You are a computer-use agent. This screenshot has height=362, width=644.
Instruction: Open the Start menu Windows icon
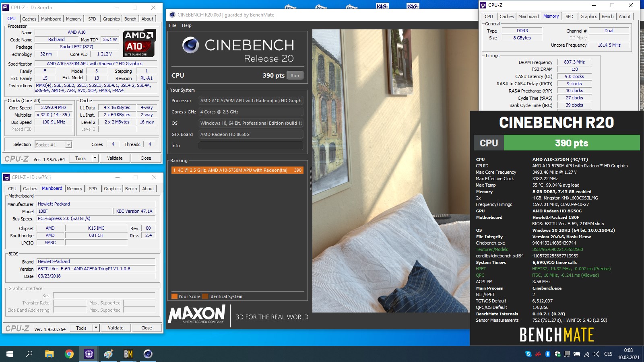(10, 354)
